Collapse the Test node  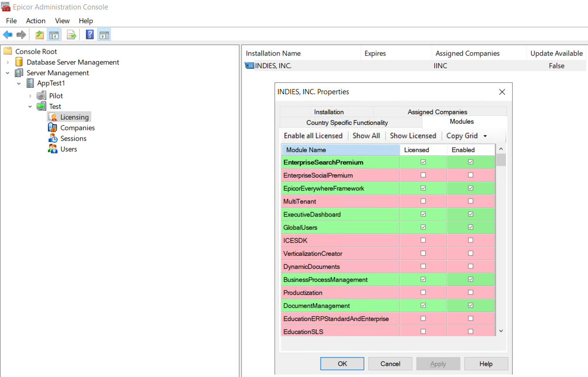(x=30, y=107)
